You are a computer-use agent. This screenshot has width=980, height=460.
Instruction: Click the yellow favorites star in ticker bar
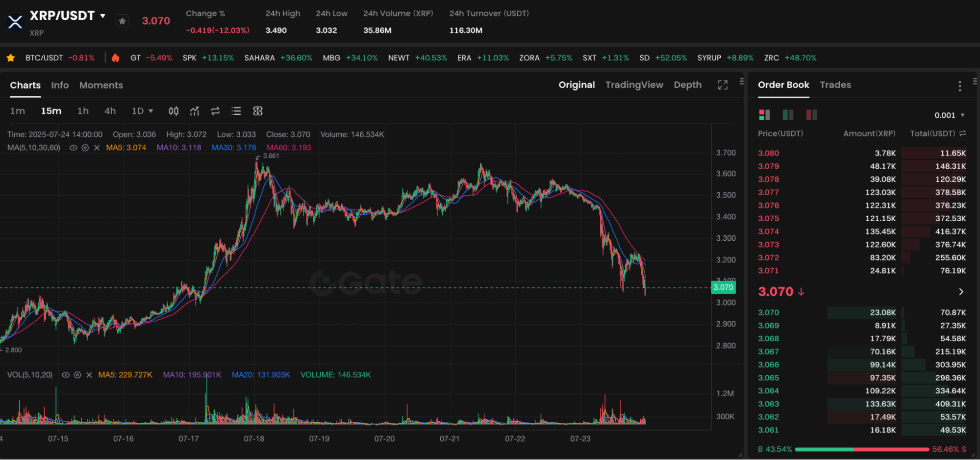pos(11,58)
